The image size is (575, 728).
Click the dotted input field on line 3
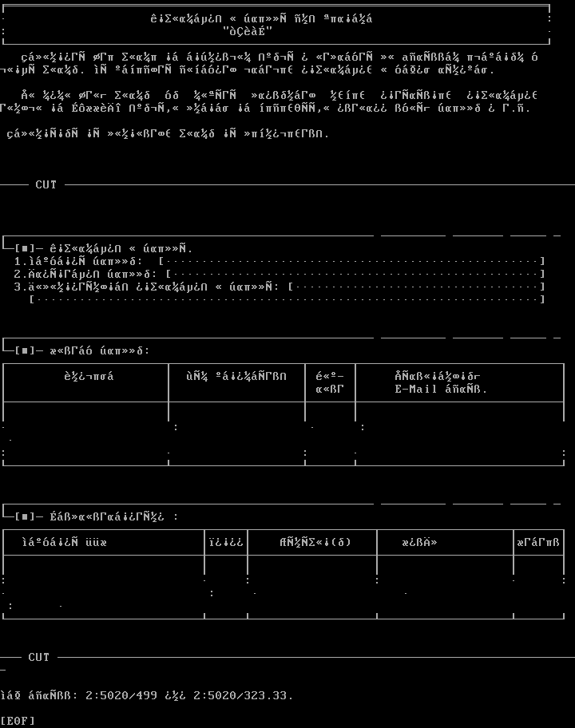[x=416, y=287]
